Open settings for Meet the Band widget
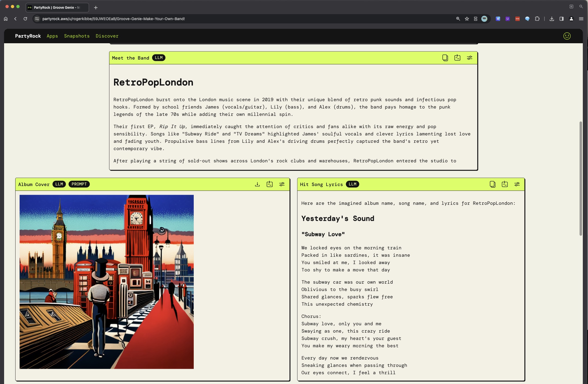 tap(469, 58)
